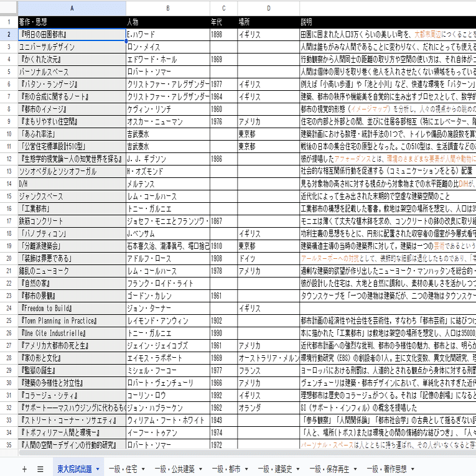The height and width of the screenshot is (476, 476).
Task: Select cell 『Une Cite Industrielle』
Action: point(72,334)
